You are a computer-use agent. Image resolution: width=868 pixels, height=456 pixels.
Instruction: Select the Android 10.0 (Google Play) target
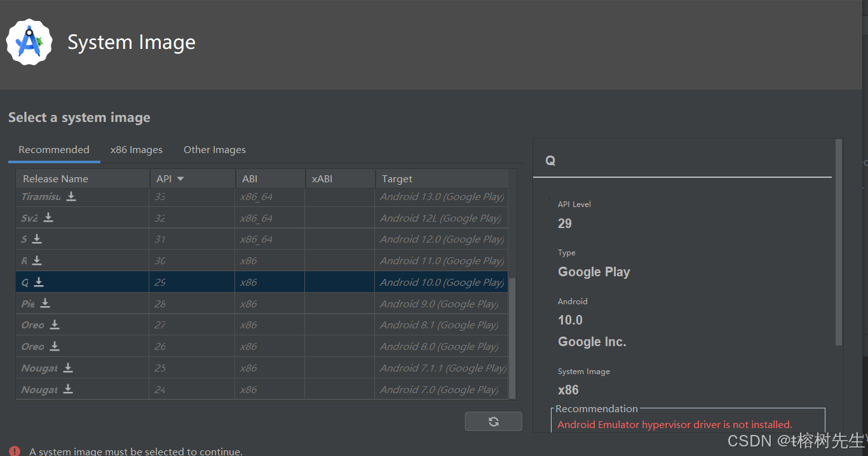[442, 282]
